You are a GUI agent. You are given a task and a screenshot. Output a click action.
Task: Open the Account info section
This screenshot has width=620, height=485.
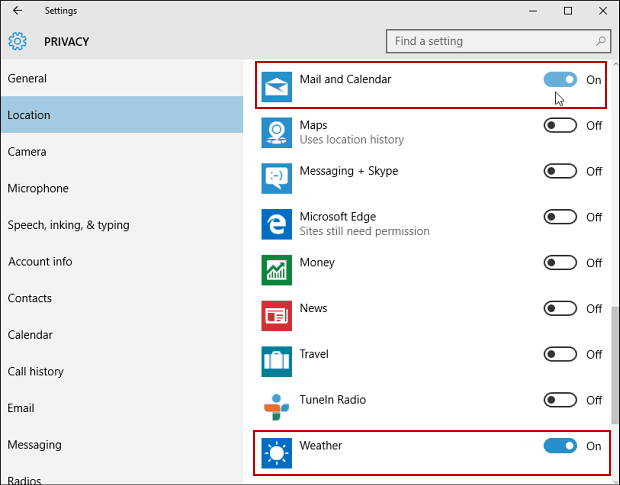pos(122,261)
